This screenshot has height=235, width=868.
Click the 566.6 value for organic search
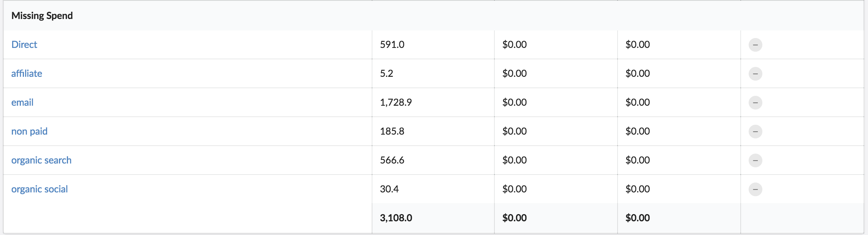coord(392,160)
